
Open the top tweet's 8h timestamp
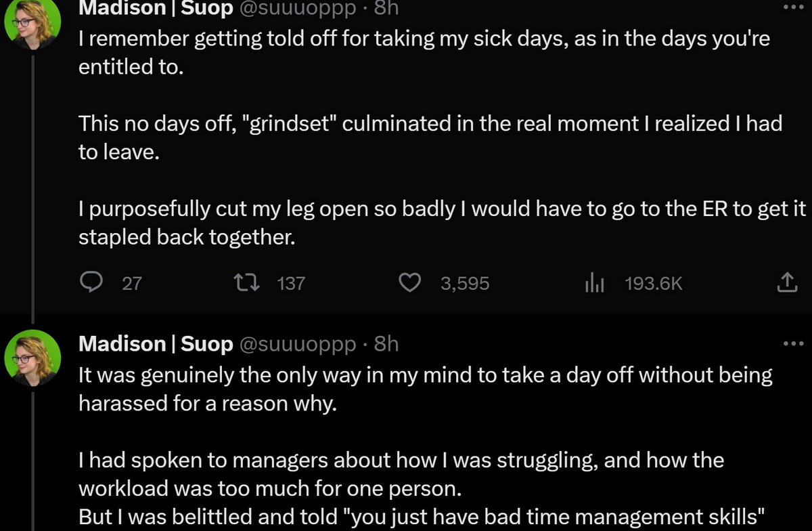pyautogui.click(x=386, y=7)
